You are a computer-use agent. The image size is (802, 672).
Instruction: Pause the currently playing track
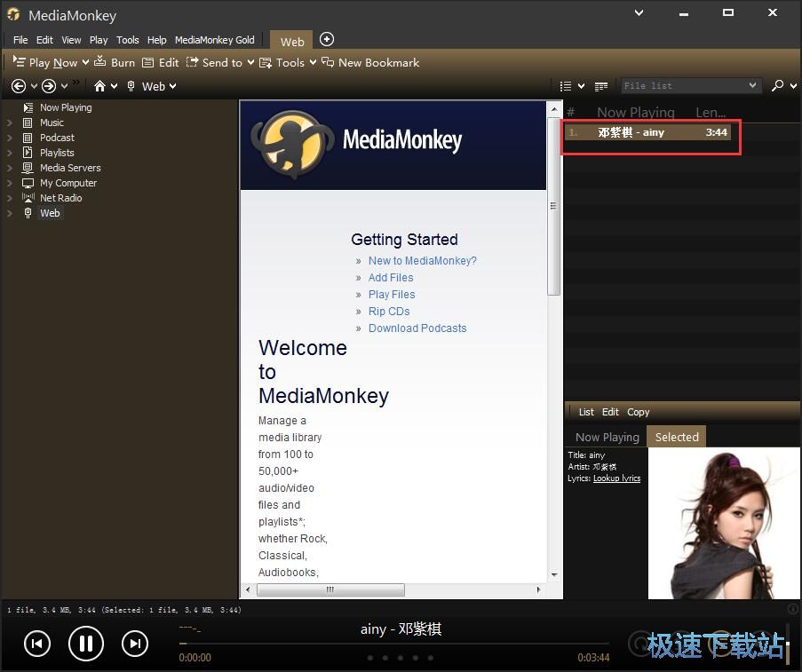click(86, 643)
